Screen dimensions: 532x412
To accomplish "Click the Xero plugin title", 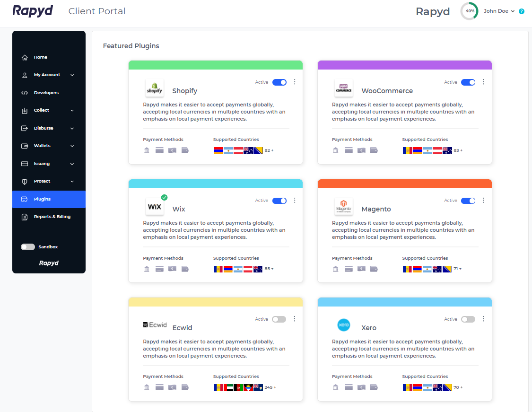I will pos(369,328).
